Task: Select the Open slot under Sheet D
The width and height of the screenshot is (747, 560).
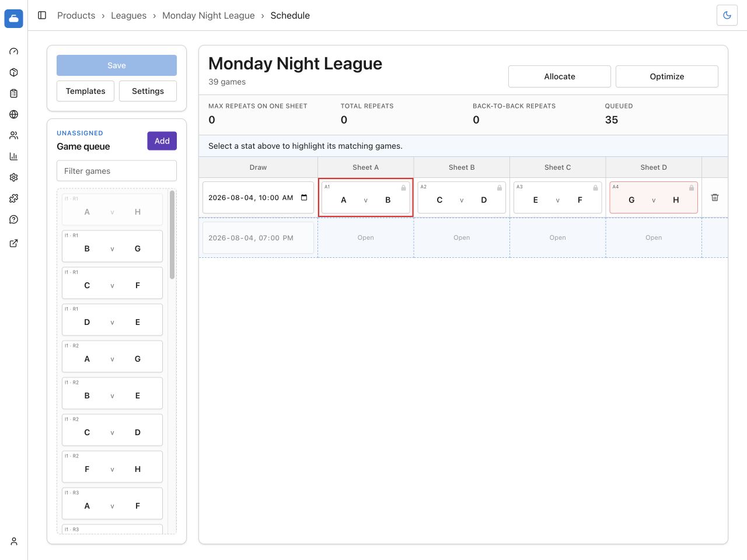Action: [654, 237]
